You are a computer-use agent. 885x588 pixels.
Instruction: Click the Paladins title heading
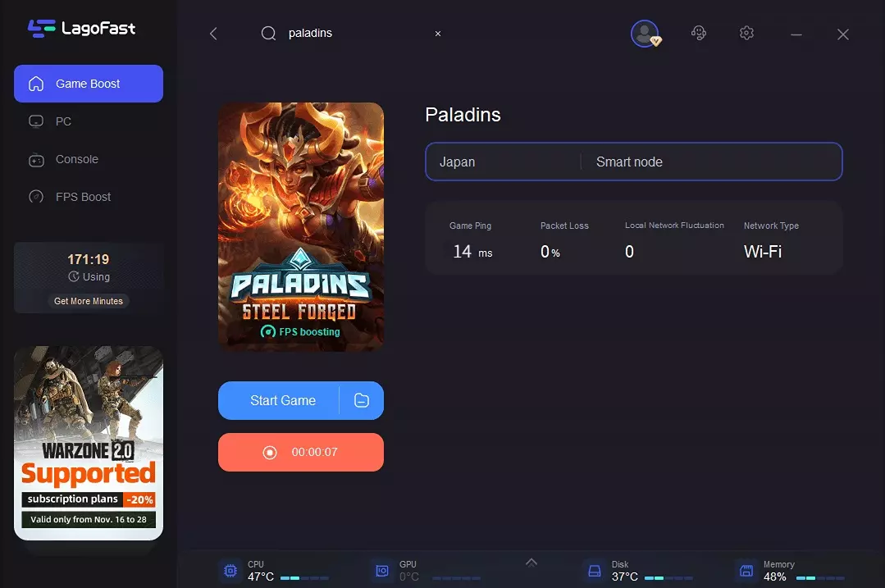tap(463, 115)
